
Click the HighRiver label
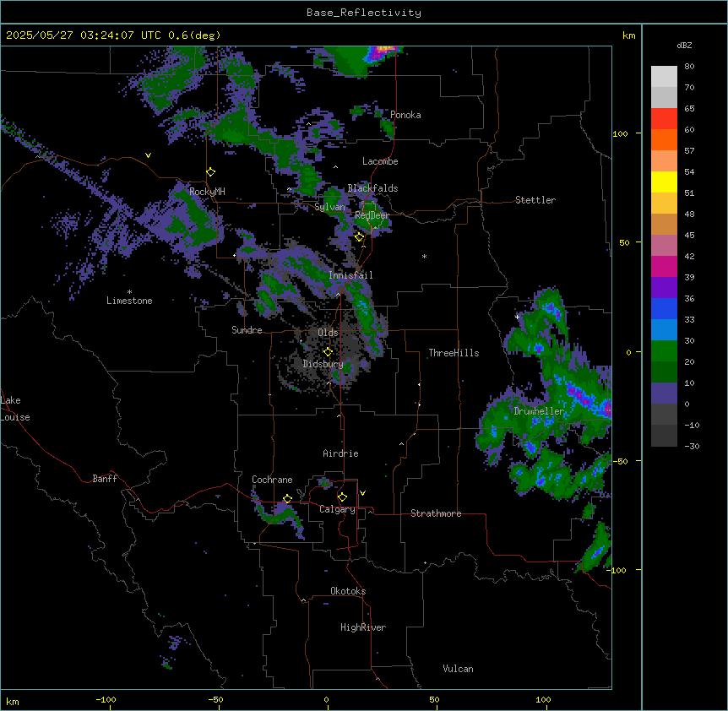coord(363,627)
